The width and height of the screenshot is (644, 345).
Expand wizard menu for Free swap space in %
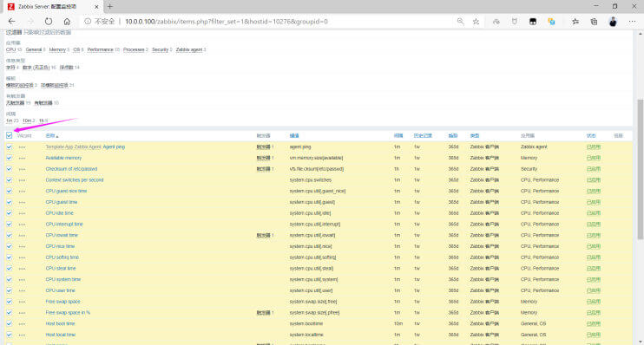pos(22,313)
